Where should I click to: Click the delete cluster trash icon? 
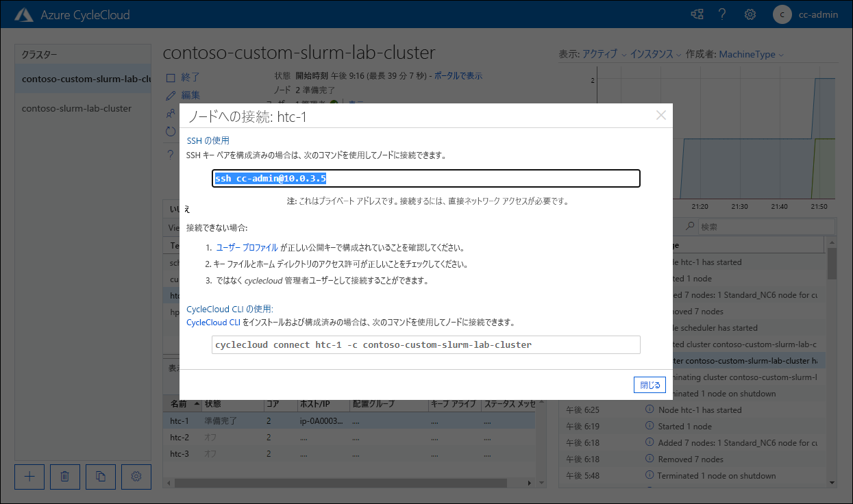(x=65, y=477)
